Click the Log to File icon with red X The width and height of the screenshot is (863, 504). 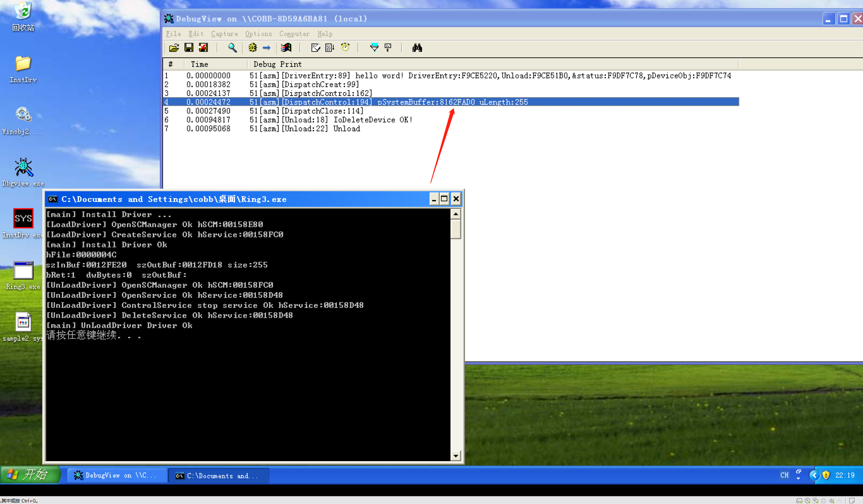point(204,48)
